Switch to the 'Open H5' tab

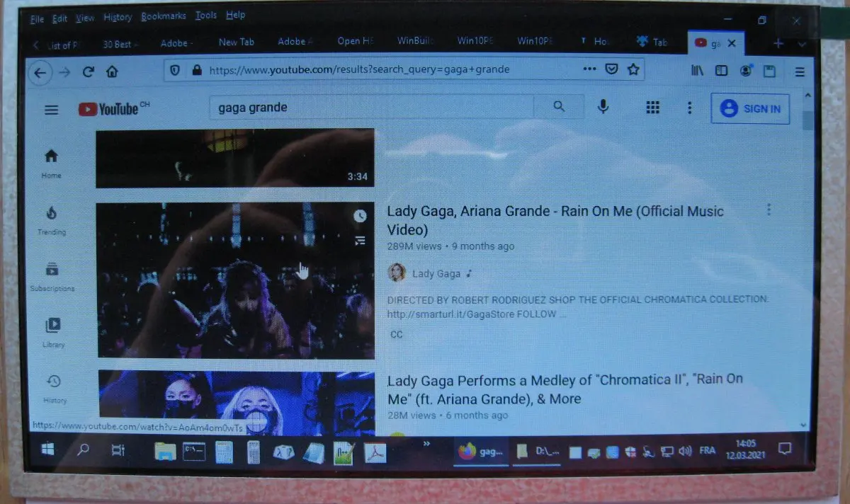[355, 41]
